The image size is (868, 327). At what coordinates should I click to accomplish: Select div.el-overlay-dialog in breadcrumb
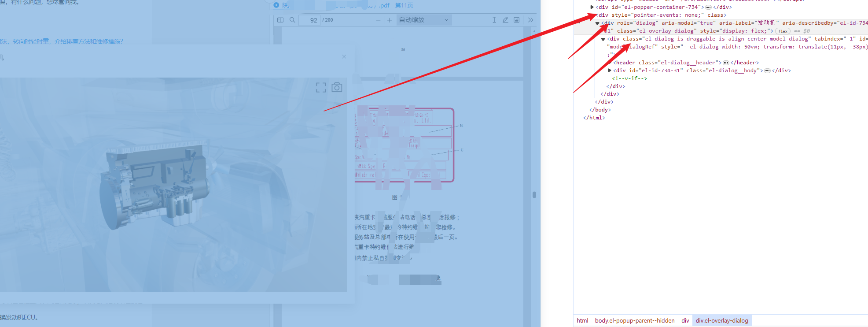722,320
